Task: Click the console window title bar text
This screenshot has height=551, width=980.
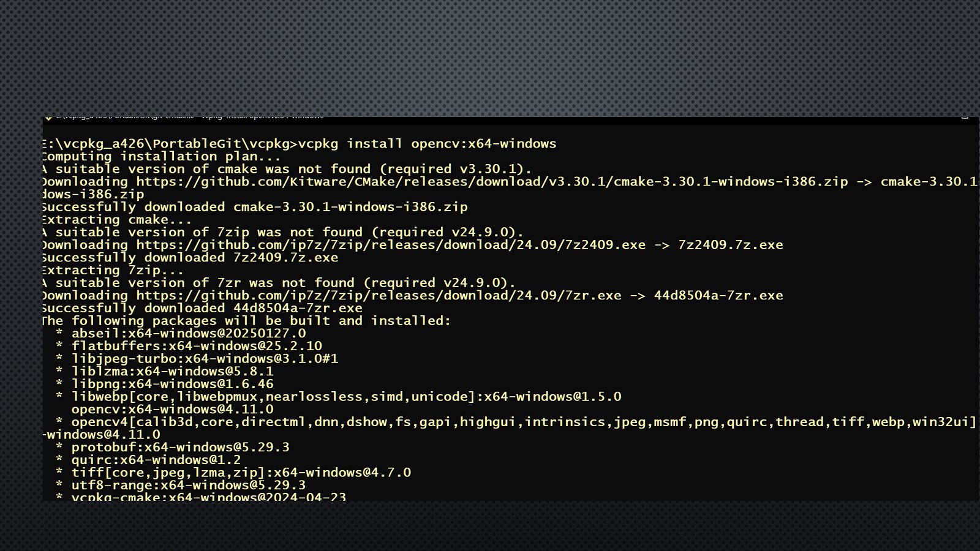Action: click(190, 116)
